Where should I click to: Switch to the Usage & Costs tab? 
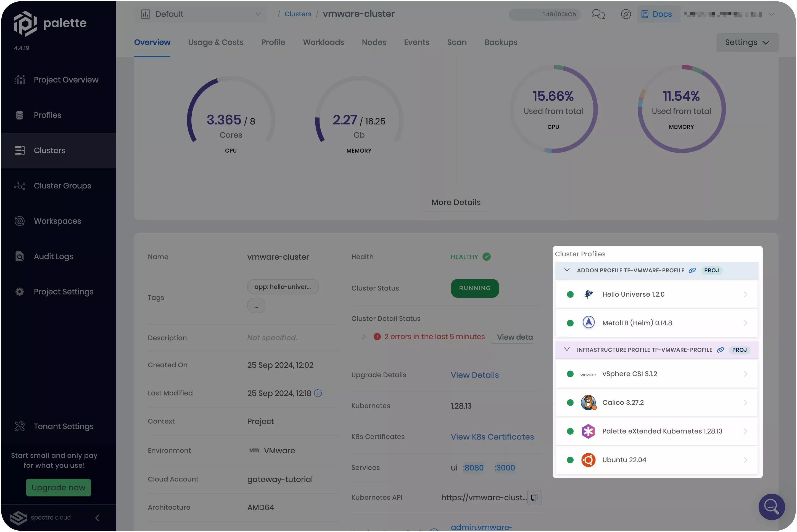click(x=216, y=43)
